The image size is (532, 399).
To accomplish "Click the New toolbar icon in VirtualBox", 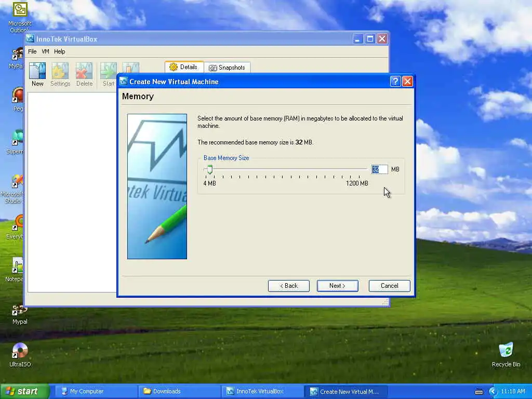I will click(x=37, y=75).
